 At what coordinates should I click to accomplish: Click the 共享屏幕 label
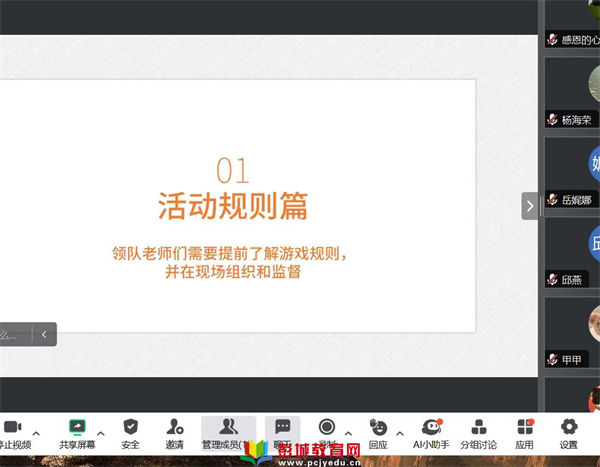[77, 445]
